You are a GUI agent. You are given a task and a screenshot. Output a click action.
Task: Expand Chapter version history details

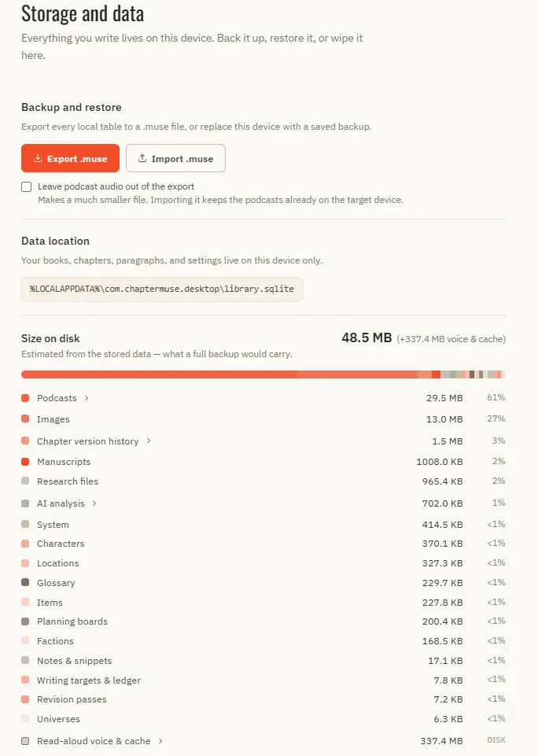point(149,441)
